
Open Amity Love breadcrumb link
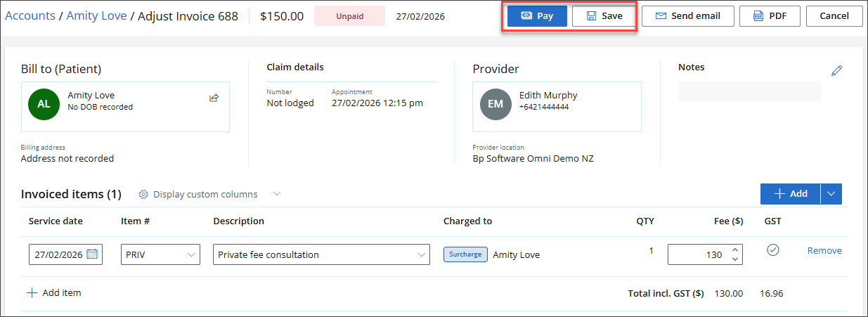(x=96, y=15)
